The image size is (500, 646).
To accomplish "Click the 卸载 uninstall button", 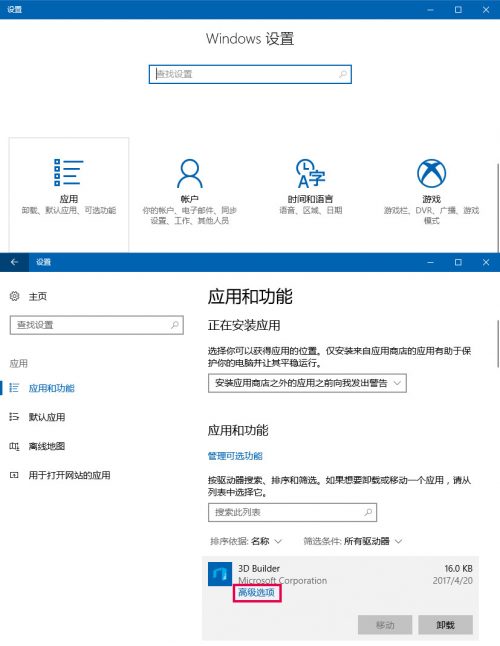I will point(445,625).
